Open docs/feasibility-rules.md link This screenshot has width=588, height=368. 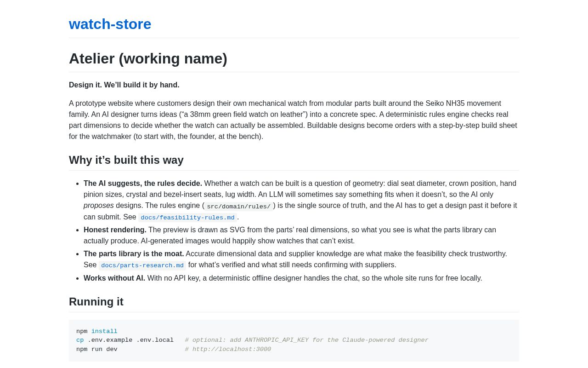187,218
